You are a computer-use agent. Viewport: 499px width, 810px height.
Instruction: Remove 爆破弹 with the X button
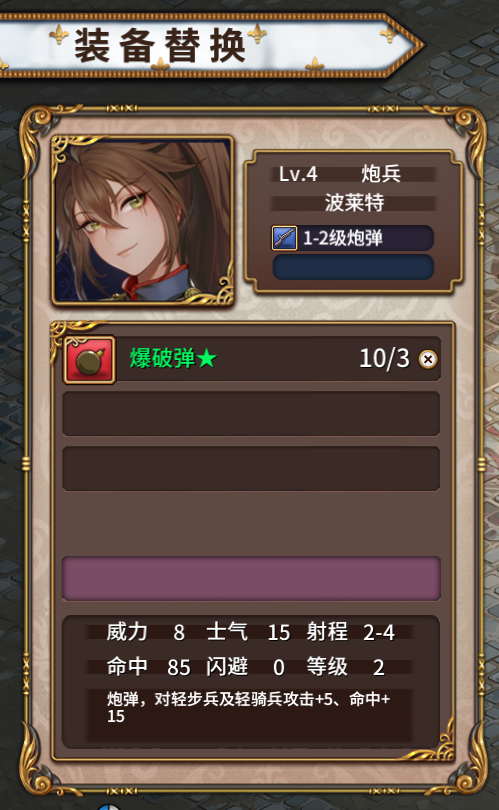click(x=428, y=359)
